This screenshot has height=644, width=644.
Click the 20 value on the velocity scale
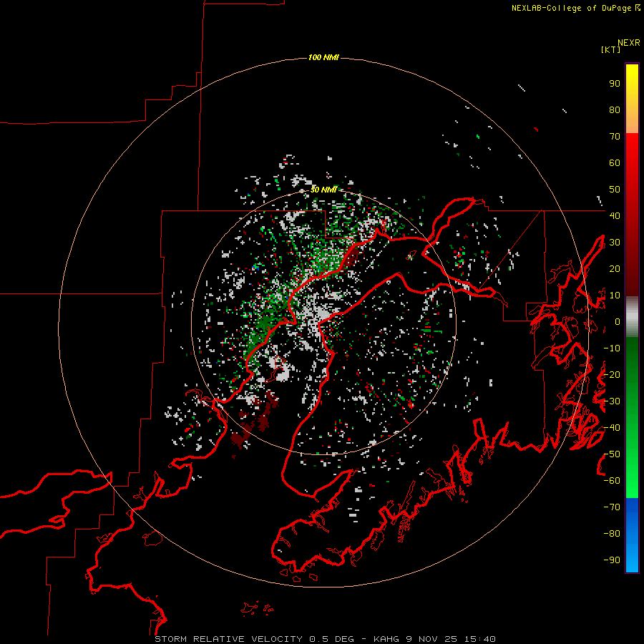pyautogui.click(x=615, y=268)
